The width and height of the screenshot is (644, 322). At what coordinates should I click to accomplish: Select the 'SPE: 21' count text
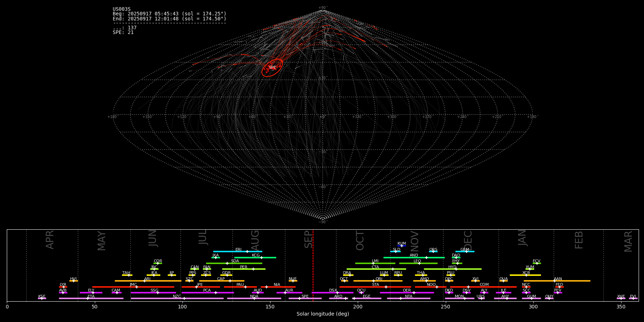(123, 32)
